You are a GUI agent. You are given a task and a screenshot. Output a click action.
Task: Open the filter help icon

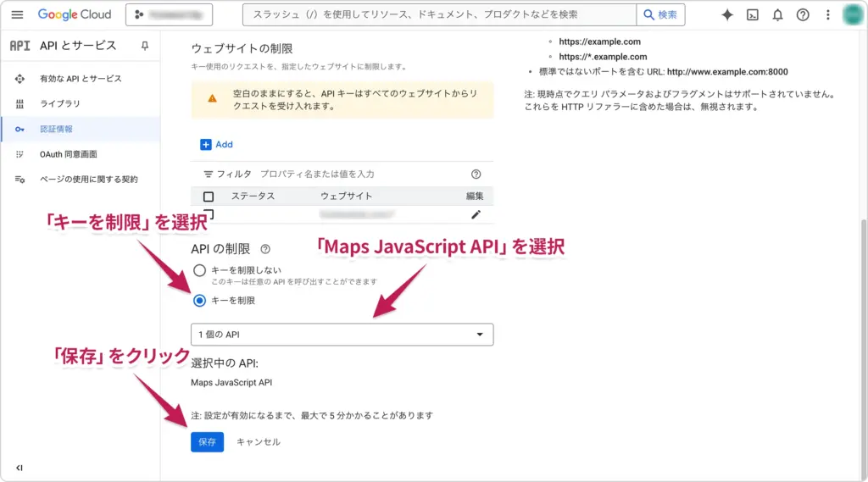coord(476,175)
